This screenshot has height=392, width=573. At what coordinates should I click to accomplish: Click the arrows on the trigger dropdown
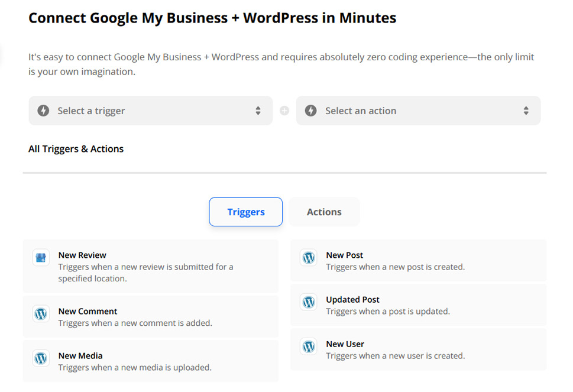[258, 111]
